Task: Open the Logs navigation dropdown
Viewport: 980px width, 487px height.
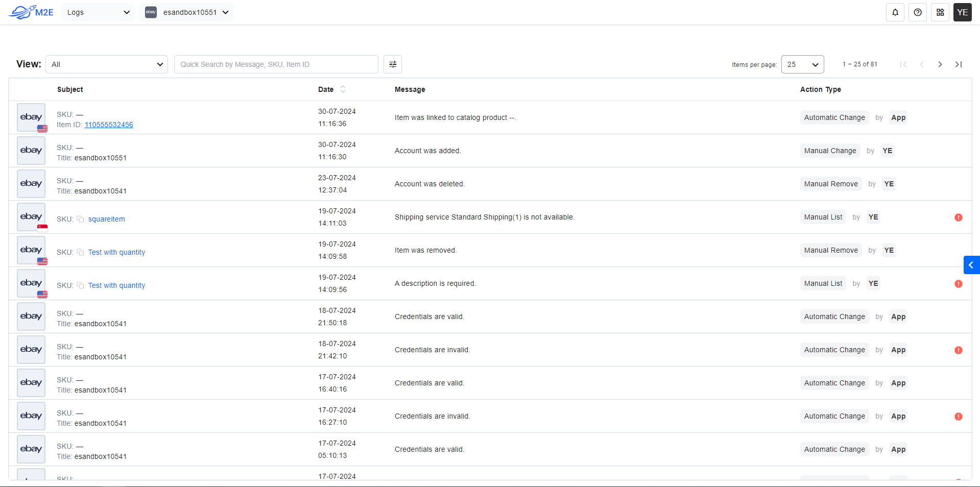Action: coord(98,12)
